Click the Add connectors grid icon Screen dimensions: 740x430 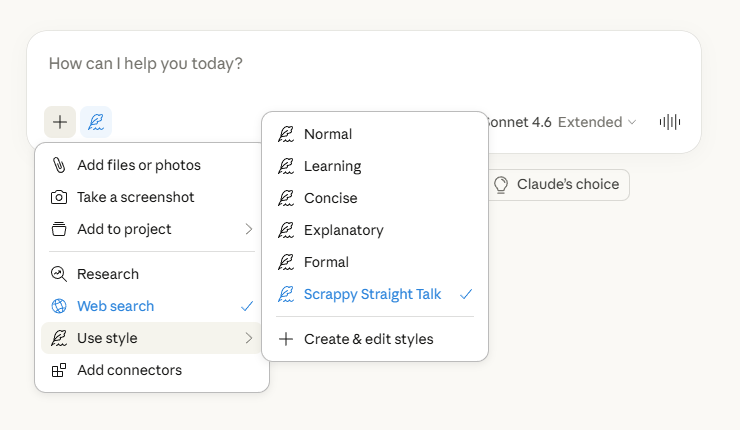point(59,370)
